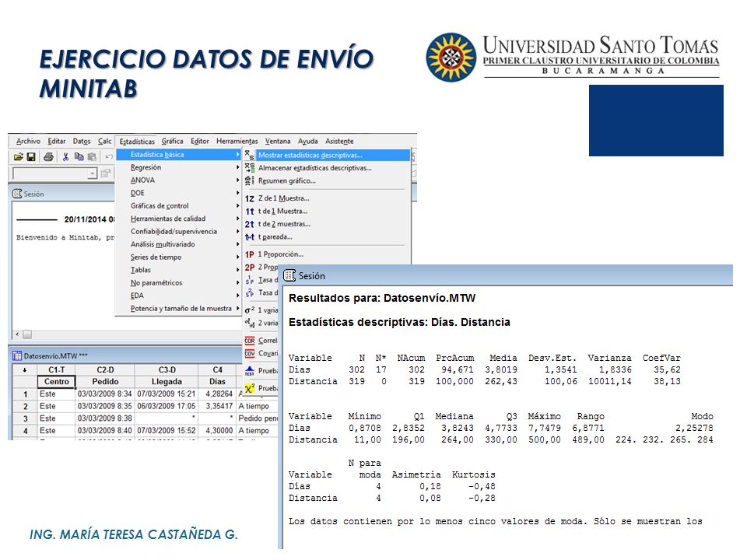Expand the Gráficas de control submenu arrow
Screen dimensions: 747x560
pyautogui.click(x=237, y=205)
